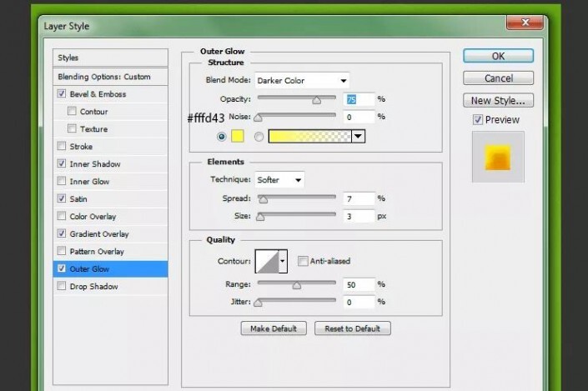Click the OK button
The height and width of the screenshot is (391, 588).
(498, 57)
